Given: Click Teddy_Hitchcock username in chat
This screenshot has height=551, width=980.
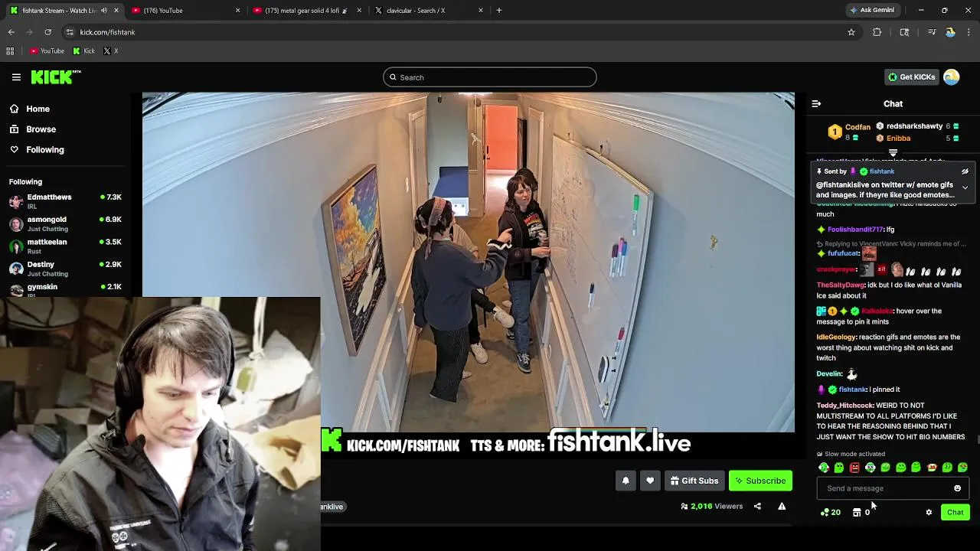Looking at the screenshot, I should pos(844,406).
